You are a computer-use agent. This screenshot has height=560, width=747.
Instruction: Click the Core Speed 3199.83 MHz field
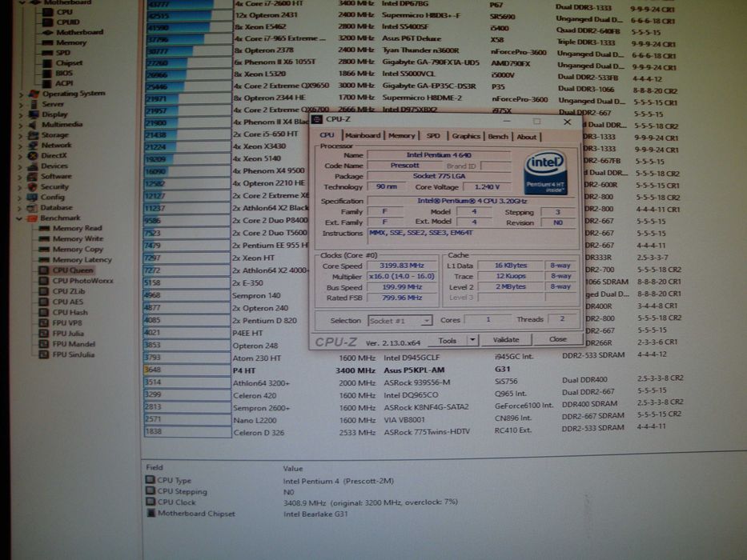(401, 266)
